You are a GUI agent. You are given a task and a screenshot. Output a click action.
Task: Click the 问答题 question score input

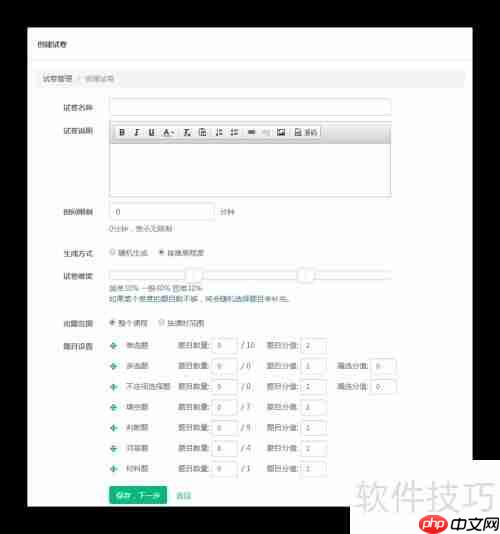click(x=314, y=449)
